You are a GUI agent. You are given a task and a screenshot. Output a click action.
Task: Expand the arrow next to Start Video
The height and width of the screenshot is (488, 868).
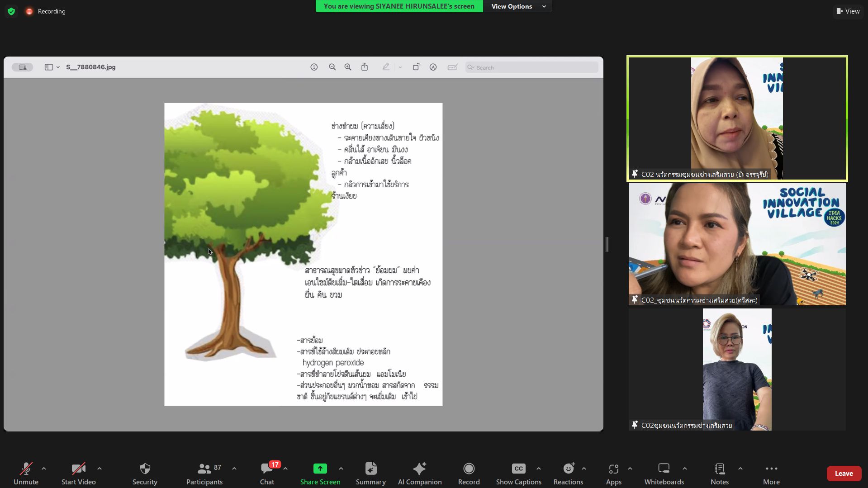point(100,469)
